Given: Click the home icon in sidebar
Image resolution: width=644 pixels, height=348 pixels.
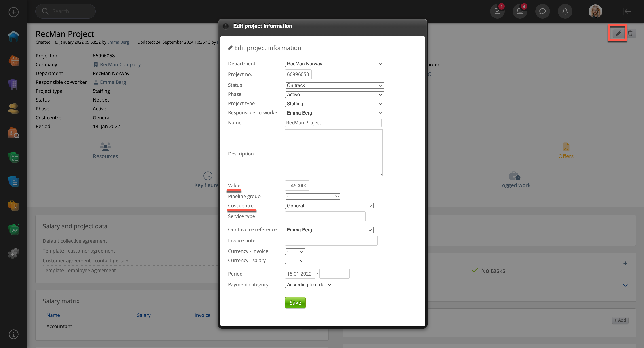Looking at the screenshot, I should 13,36.
